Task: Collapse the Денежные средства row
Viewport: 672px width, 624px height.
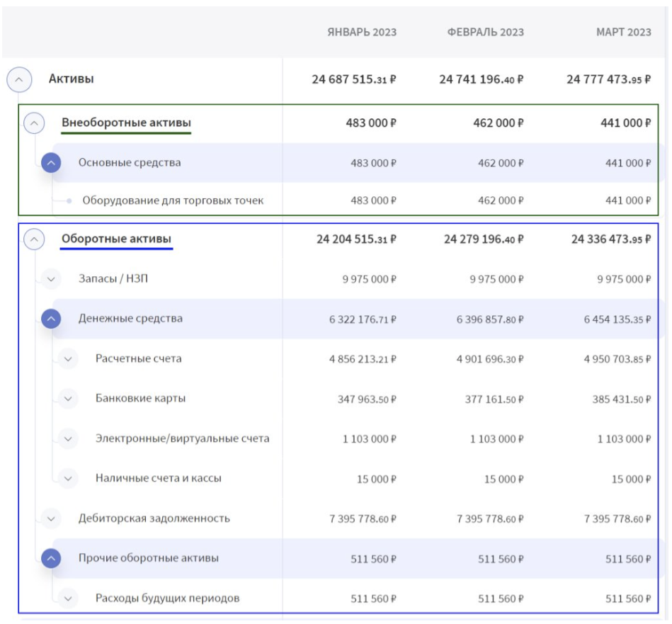Action: (51, 319)
